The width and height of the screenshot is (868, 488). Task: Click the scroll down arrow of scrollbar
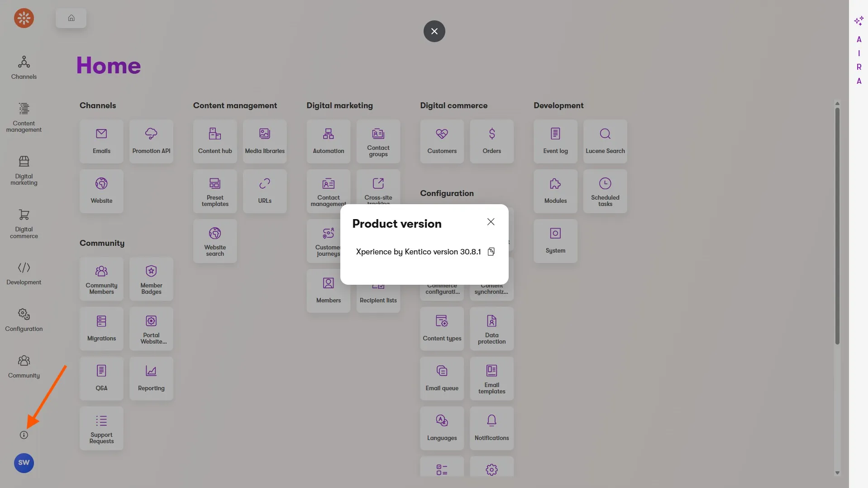coord(837,473)
